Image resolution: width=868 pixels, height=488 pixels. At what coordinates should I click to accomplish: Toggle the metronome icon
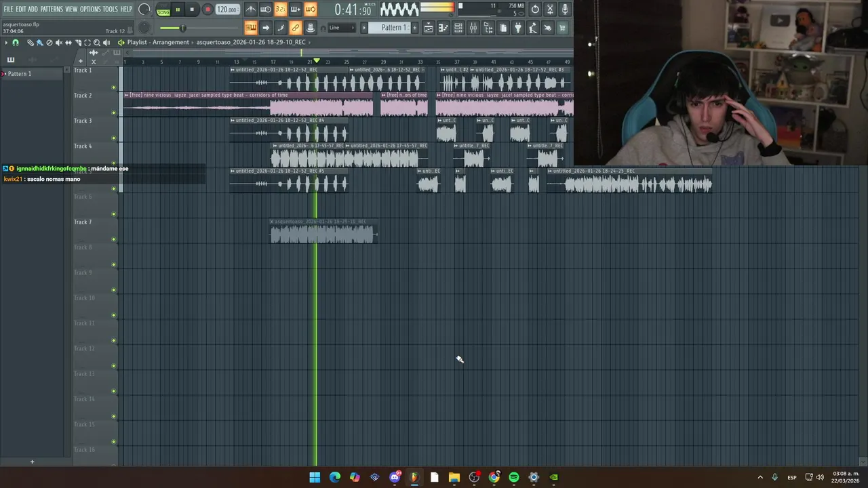251,9
